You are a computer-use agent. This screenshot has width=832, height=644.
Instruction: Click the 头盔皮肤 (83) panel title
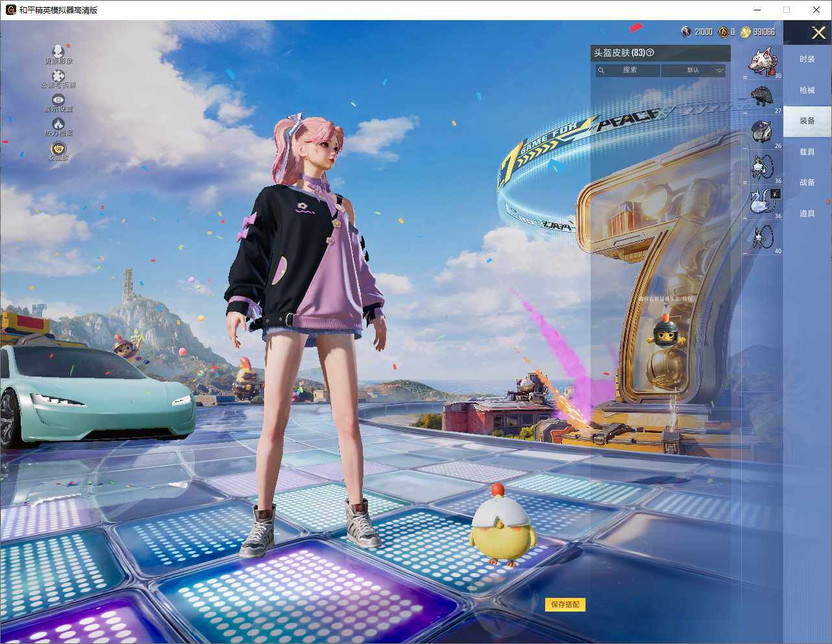pos(619,53)
